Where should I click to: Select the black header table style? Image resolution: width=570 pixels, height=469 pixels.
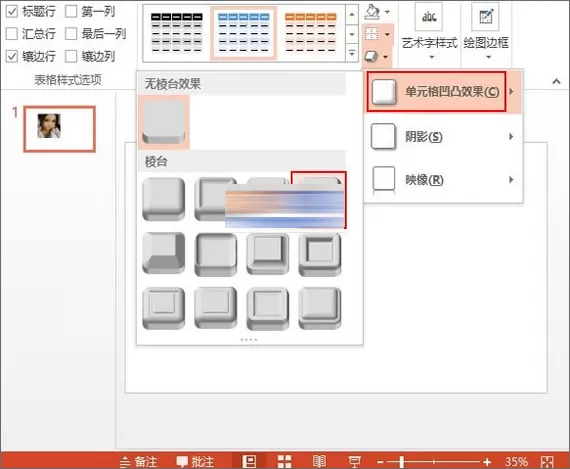pyautogui.click(x=177, y=33)
